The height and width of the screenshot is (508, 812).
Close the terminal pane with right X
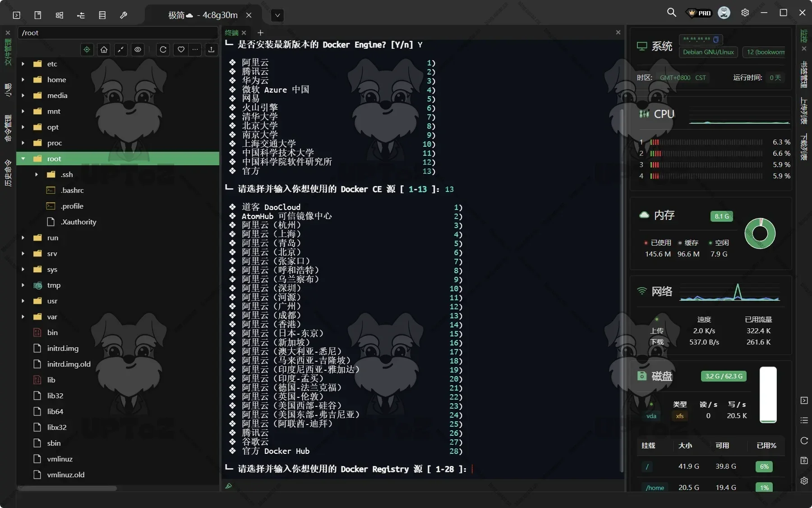tap(618, 32)
